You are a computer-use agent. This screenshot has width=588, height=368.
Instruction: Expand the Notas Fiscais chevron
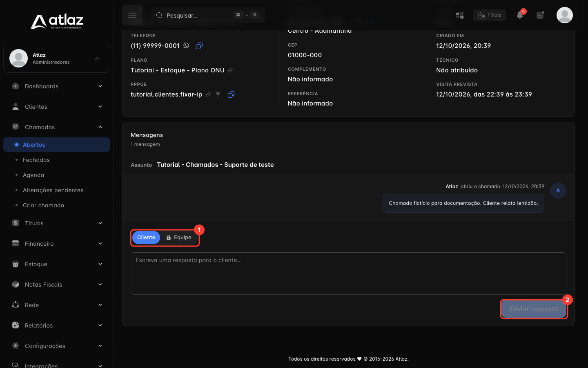tap(100, 285)
